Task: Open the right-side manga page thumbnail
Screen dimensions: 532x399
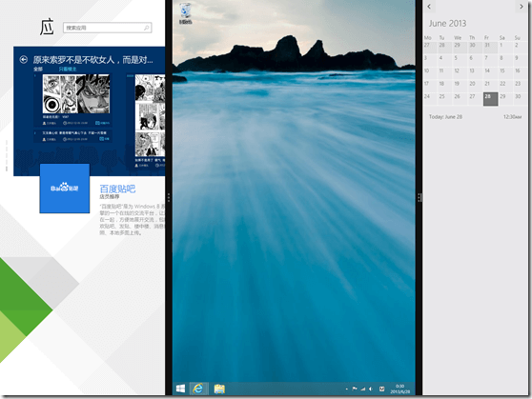Action: coord(150,115)
